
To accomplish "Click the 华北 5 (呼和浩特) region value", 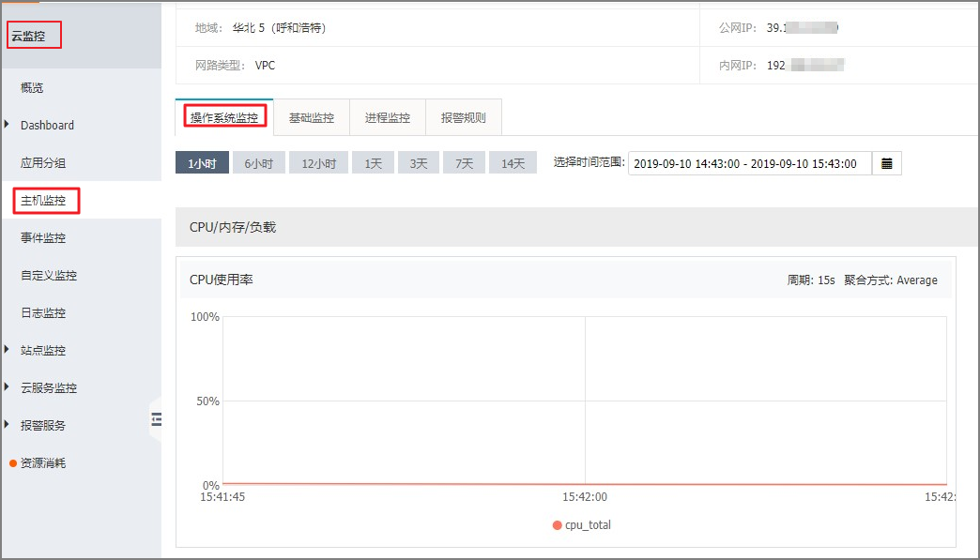I will coord(279,28).
